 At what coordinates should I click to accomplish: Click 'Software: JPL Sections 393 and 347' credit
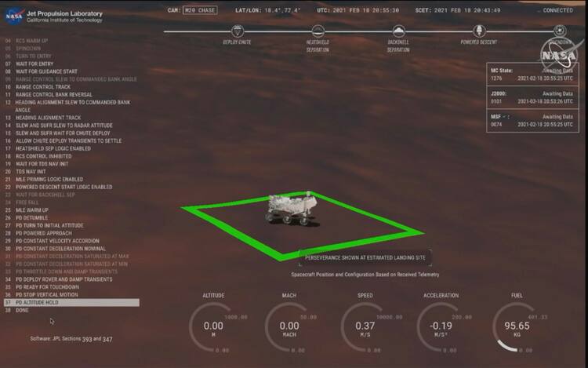[71, 339]
